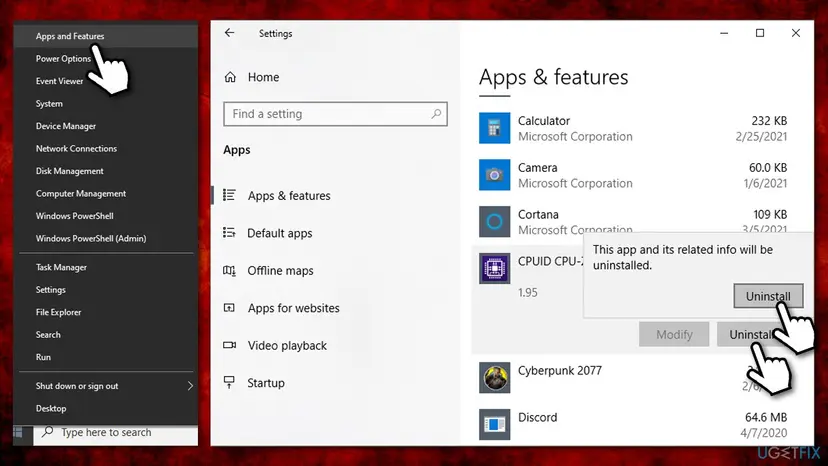This screenshot has height=466, width=828.
Task: Minimize the Settings window
Action: 724,33
